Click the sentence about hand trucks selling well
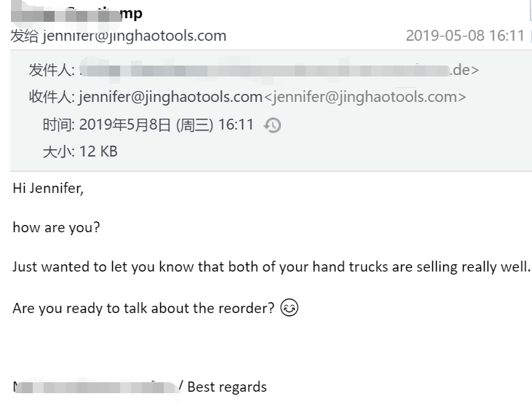 pyautogui.click(x=271, y=266)
